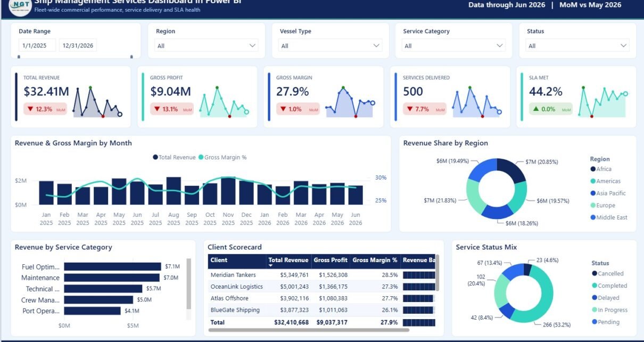
Task: Select the Middle East legend item
Action: pos(609,217)
